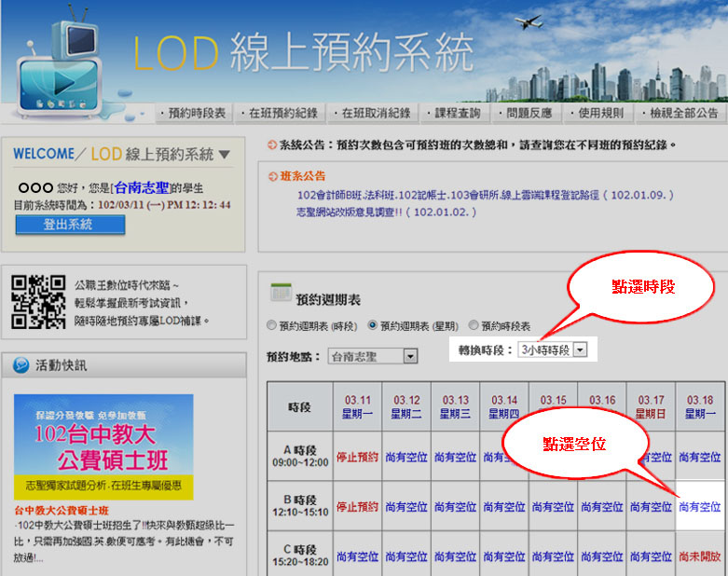
Task: Click 尚有空位 for C 時段 on 03.15
Action: (553, 556)
